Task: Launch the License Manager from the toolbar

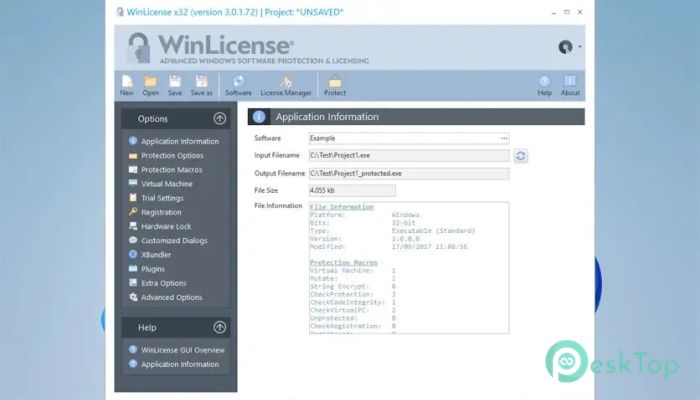Action: (286, 85)
